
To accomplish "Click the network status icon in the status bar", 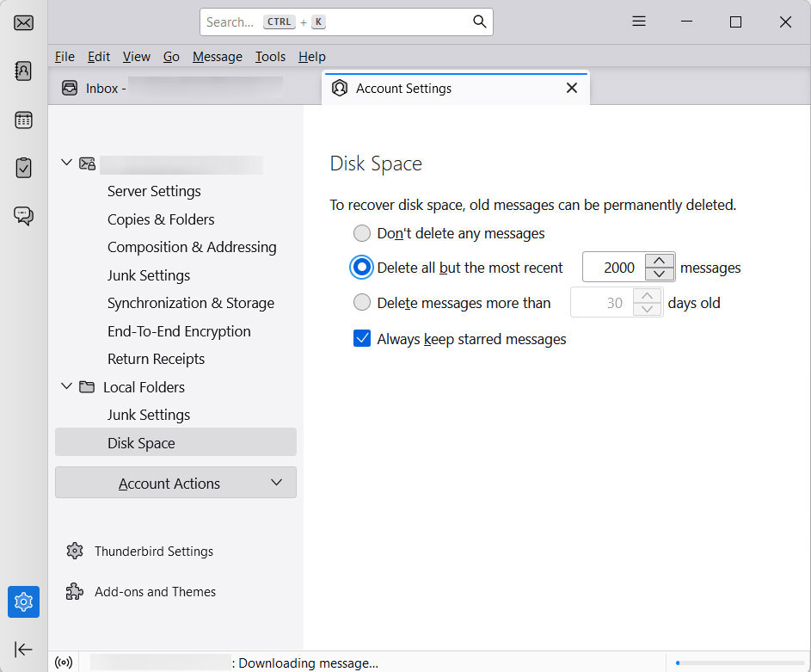I will (64, 662).
